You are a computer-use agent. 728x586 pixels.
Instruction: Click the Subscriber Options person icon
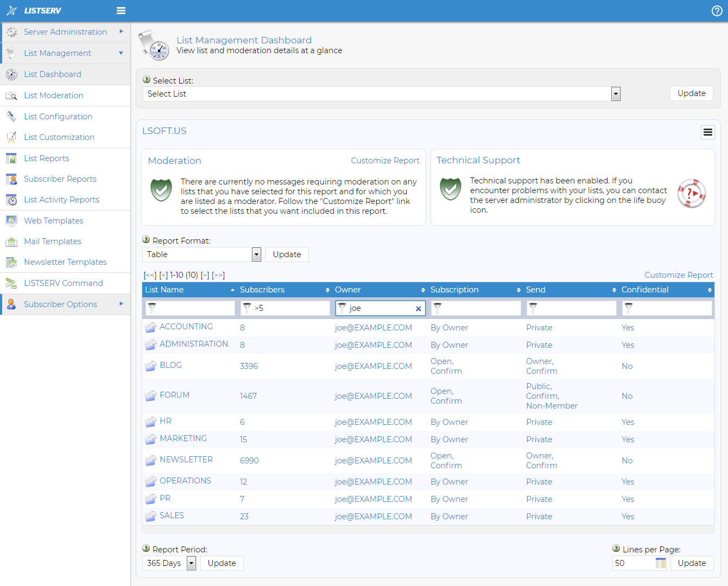click(11, 304)
